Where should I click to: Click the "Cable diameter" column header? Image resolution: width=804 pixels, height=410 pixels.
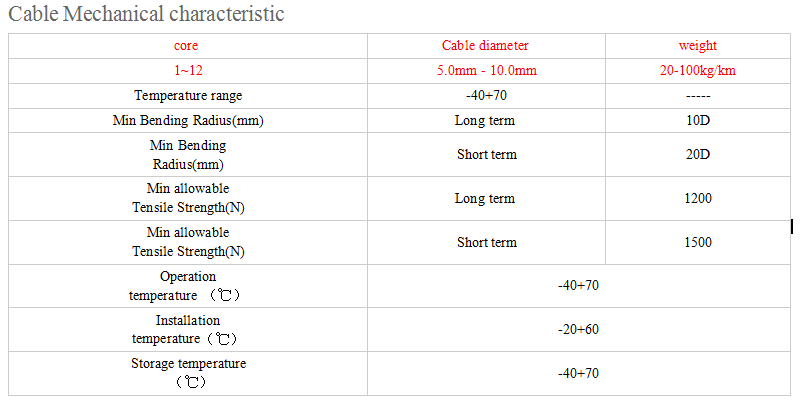tap(485, 46)
